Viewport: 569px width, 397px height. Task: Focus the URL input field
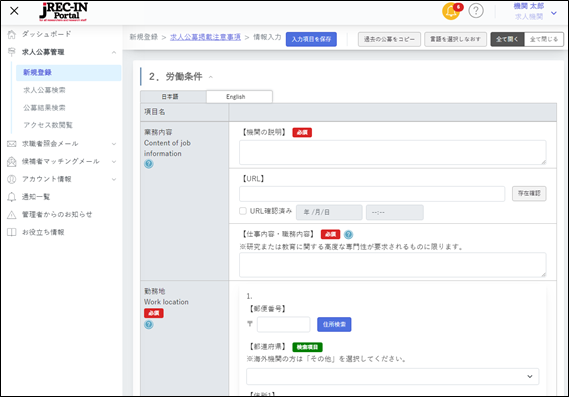pos(372,194)
